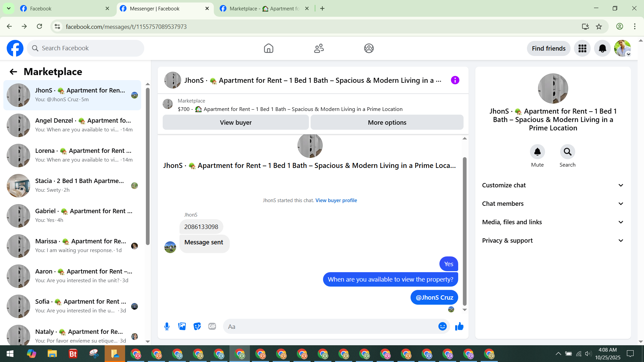This screenshot has height=362, width=644.
Task: Open Chrome profile icon
Action: pyautogui.click(x=620, y=26)
